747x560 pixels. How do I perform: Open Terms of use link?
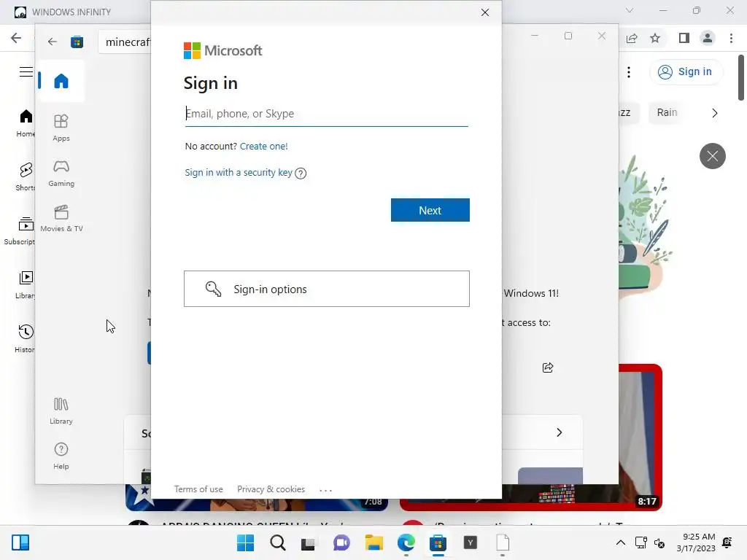click(198, 489)
